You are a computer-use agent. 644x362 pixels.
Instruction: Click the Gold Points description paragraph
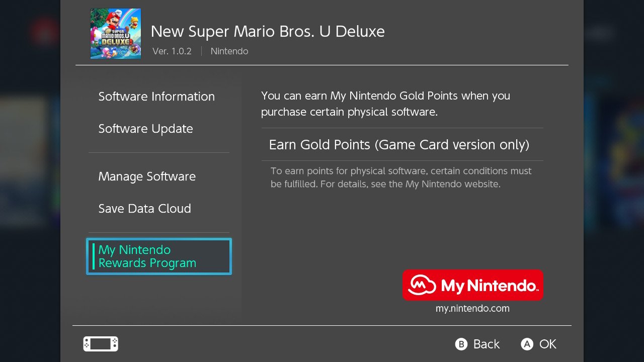(x=385, y=104)
